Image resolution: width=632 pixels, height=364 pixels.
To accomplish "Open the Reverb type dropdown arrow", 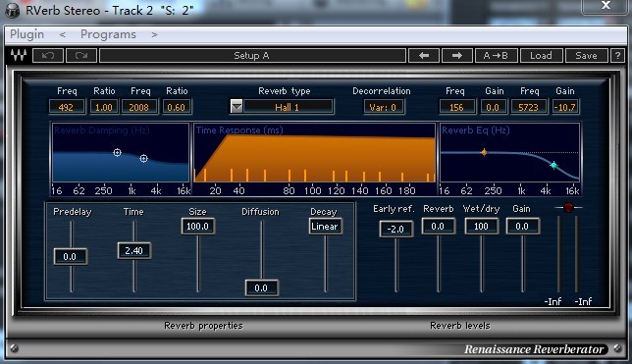I will click(x=237, y=107).
